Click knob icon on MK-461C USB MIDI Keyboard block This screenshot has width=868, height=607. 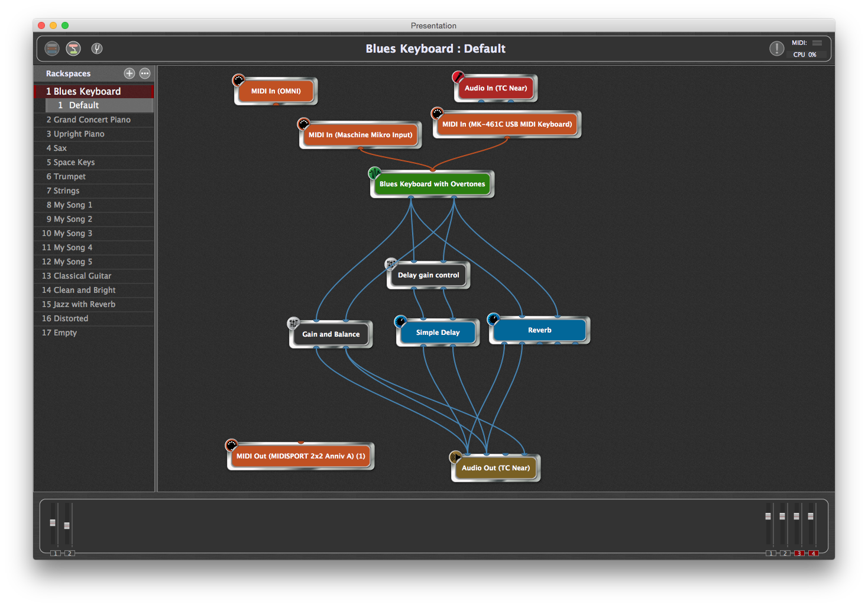pos(437,113)
